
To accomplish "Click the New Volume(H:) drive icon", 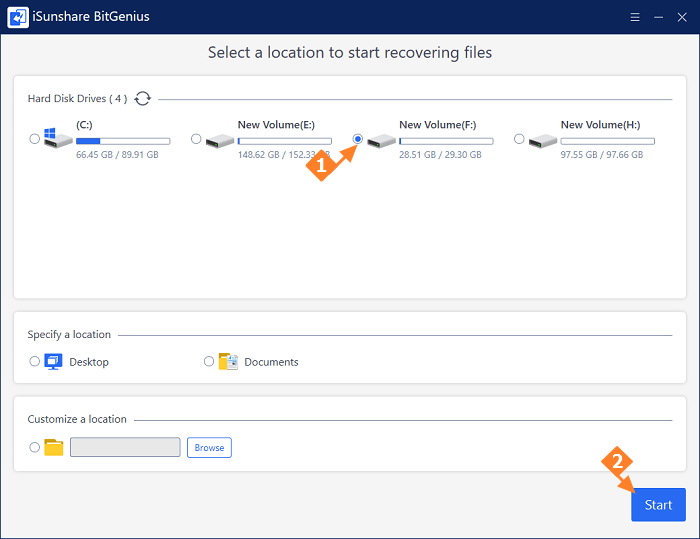I will [543, 141].
